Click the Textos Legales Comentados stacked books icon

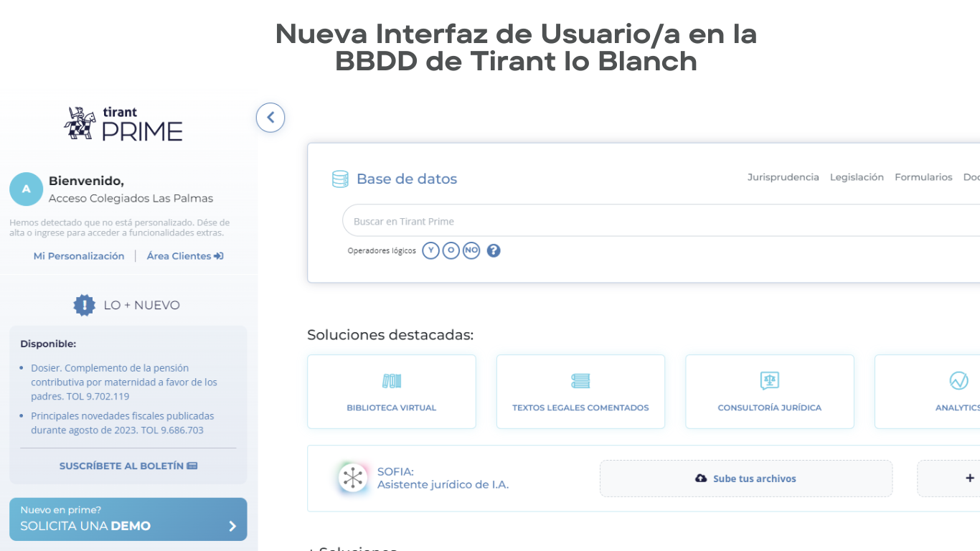click(x=580, y=381)
